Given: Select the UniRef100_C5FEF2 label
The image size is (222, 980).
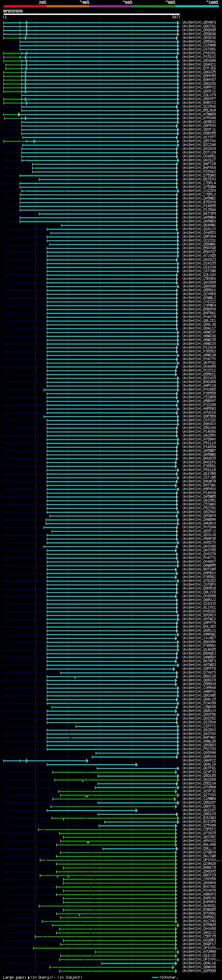Looking at the screenshot, I should (199, 829).
